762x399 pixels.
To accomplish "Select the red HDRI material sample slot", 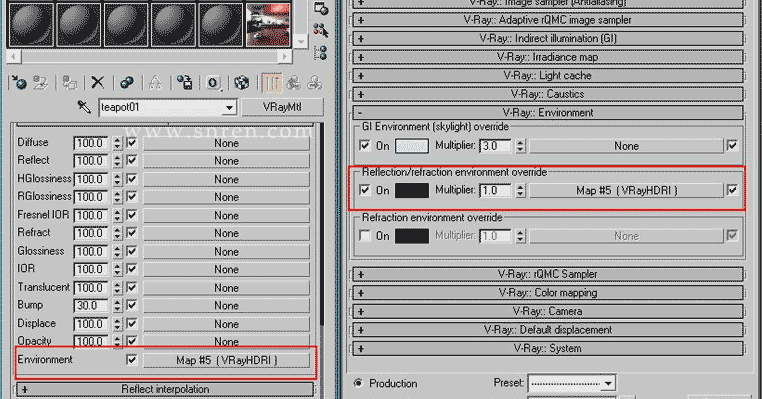I will 269,24.
